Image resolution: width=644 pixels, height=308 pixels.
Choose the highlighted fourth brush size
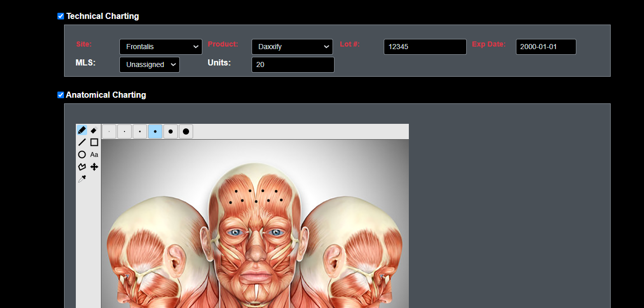tap(155, 131)
